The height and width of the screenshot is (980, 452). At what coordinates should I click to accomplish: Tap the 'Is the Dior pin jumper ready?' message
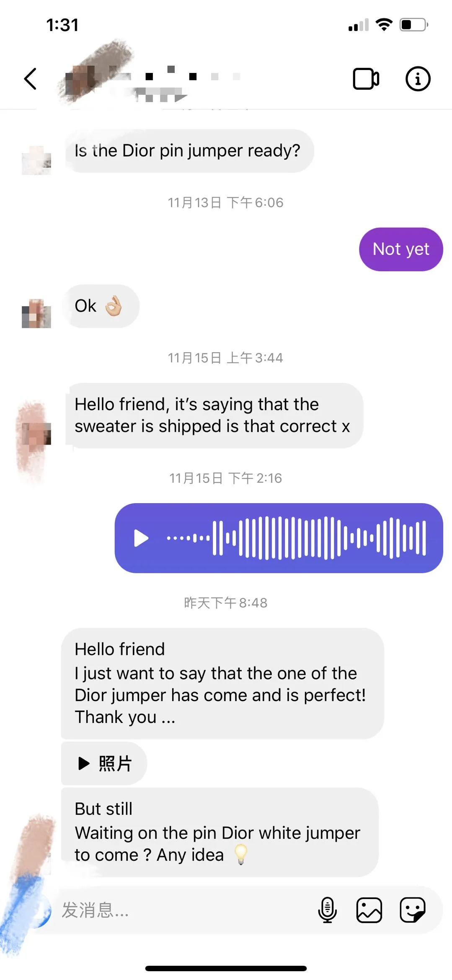189,151
